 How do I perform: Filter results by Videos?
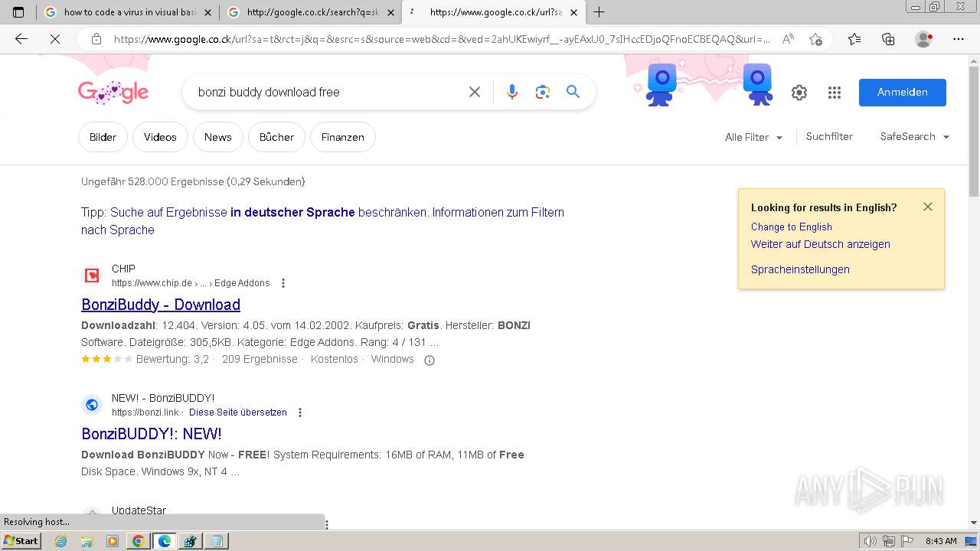160,137
